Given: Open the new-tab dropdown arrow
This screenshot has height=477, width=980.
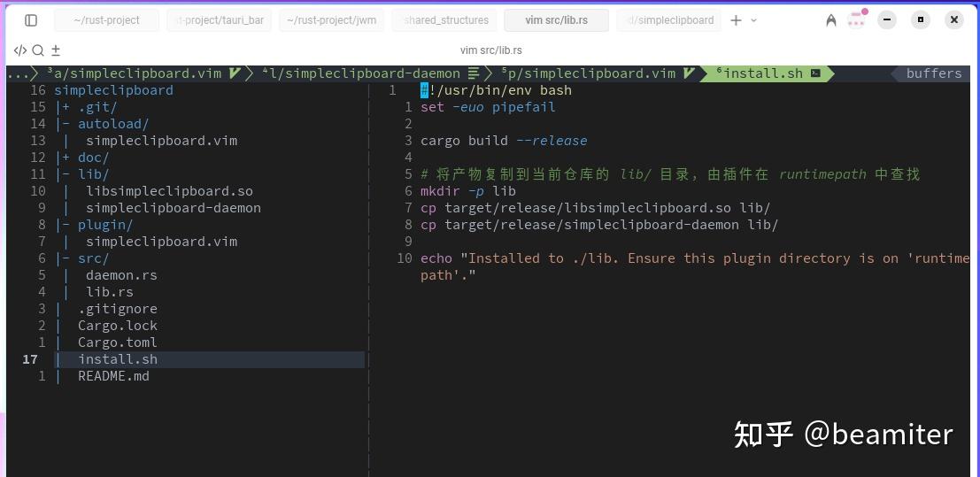Looking at the screenshot, I should coord(753,20).
